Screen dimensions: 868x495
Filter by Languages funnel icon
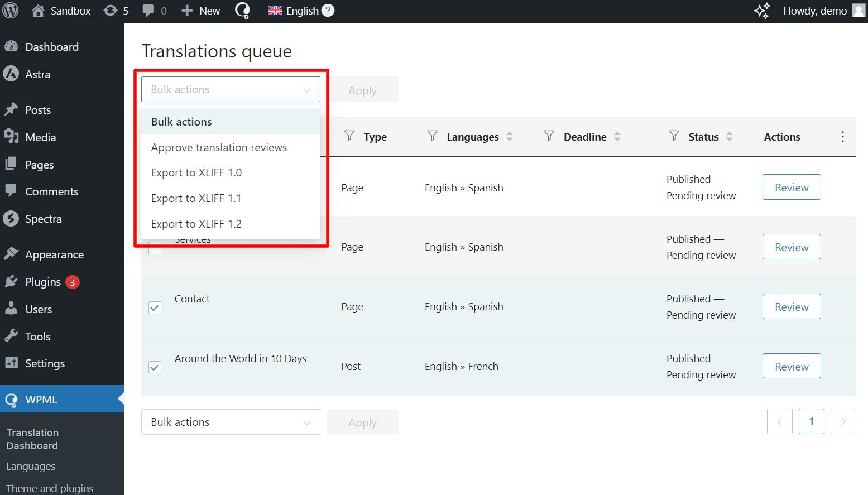433,136
